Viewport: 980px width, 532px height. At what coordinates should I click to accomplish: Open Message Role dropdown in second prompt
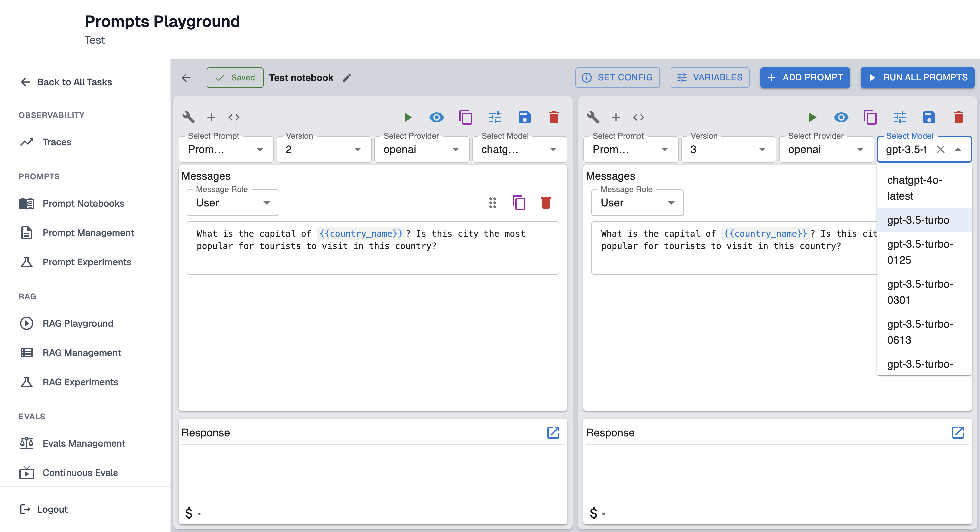pyautogui.click(x=637, y=203)
